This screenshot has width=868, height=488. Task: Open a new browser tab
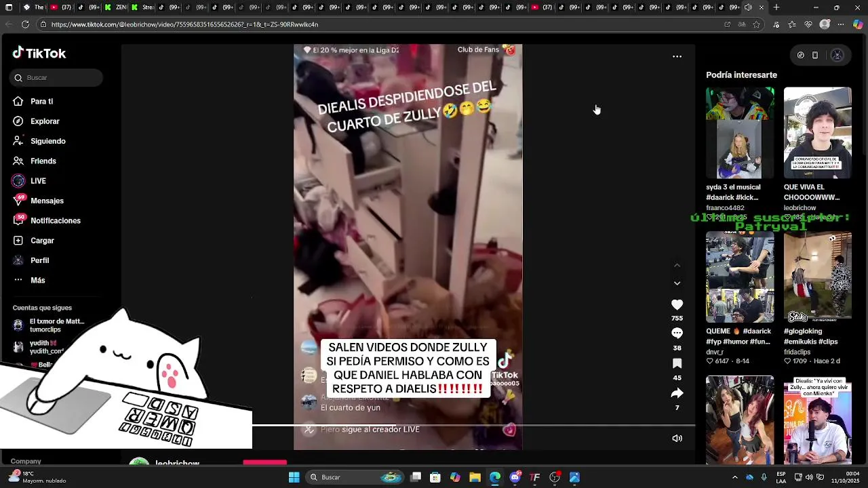point(776,7)
